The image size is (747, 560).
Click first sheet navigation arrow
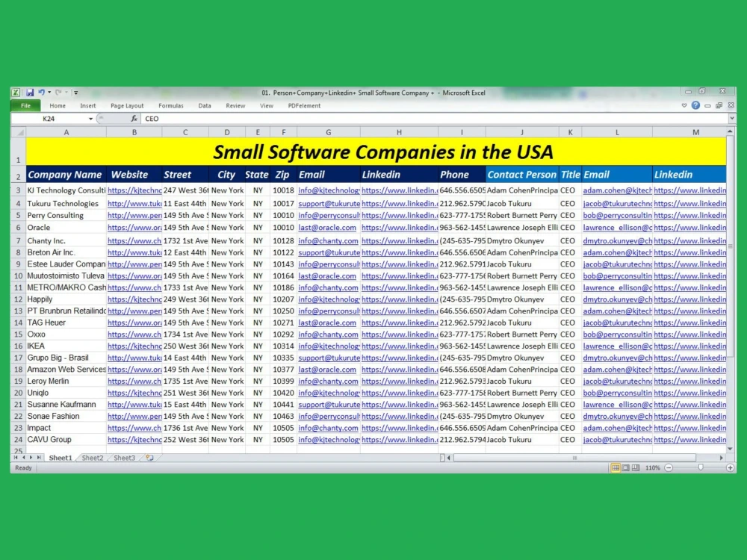16,458
